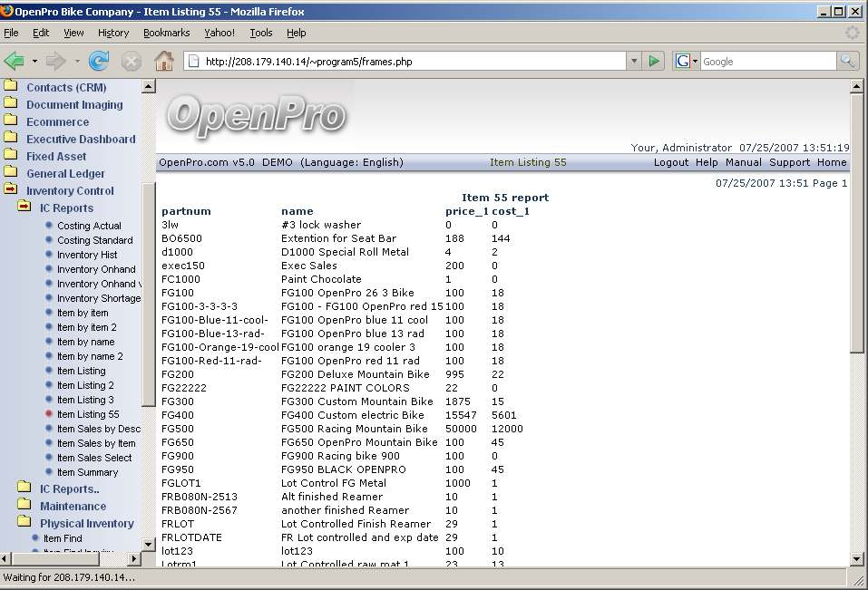Expand the Physical Inventory folder
Screen dimensions: 868x590
24,523
